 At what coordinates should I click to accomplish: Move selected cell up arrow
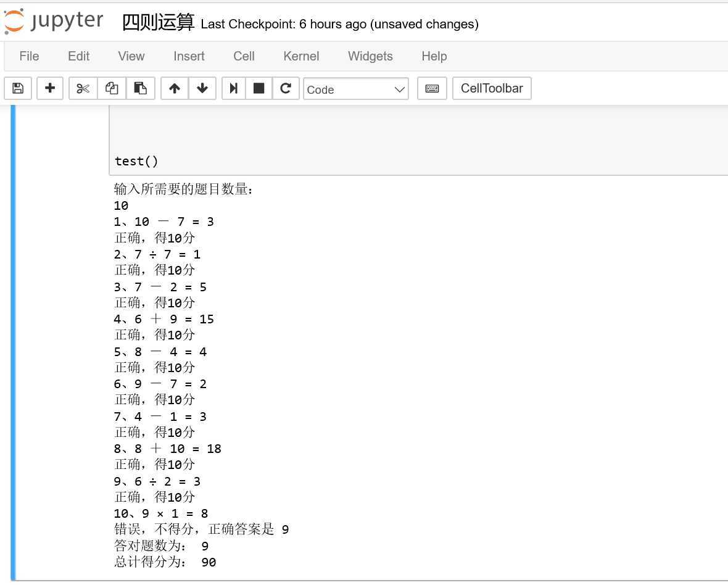click(x=175, y=88)
